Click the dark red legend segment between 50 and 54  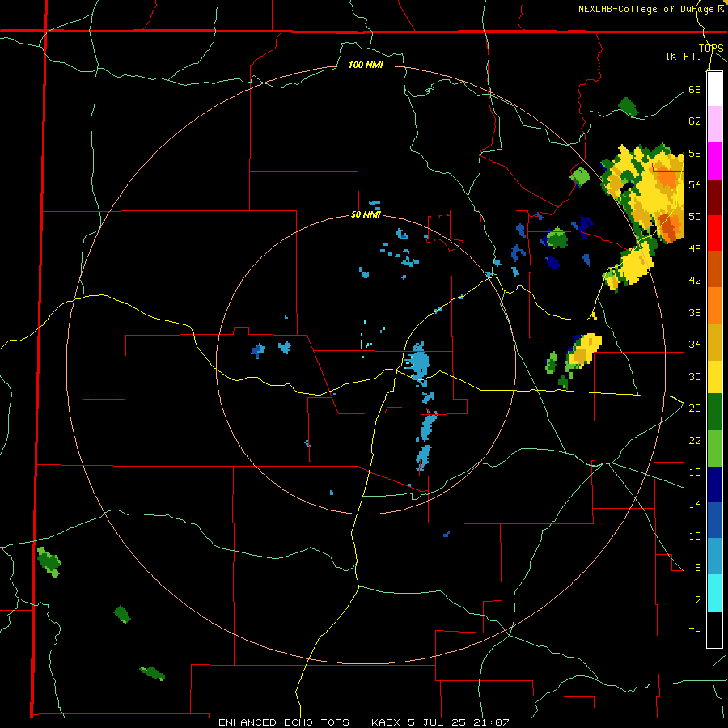[x=714, y=197]
